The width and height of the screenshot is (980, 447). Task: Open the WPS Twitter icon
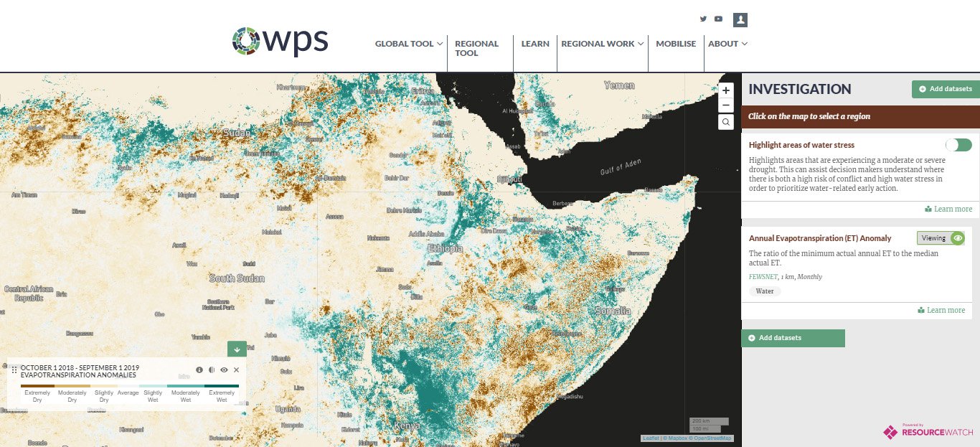click(x=703, y=19)
